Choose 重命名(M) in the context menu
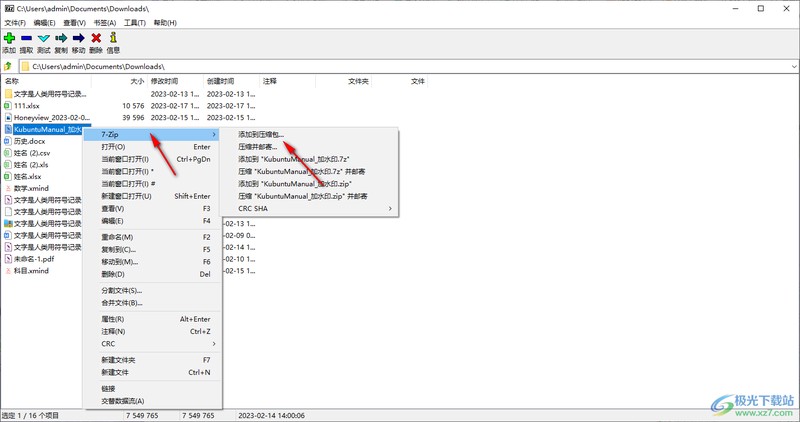The image size is (800, 422). pos(153,237)
